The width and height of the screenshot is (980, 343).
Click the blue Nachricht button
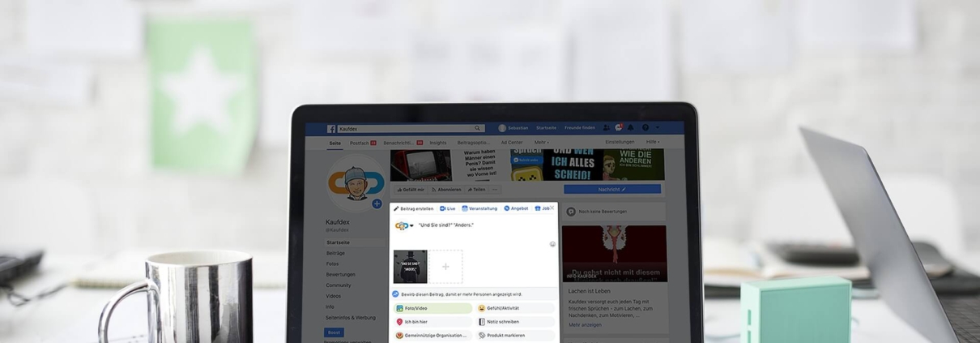611,189
